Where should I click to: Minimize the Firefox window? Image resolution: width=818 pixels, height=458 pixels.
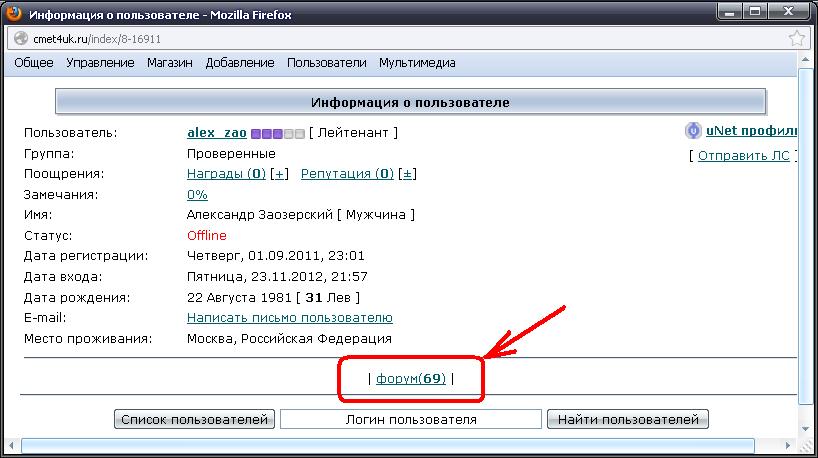pos(730,11)
